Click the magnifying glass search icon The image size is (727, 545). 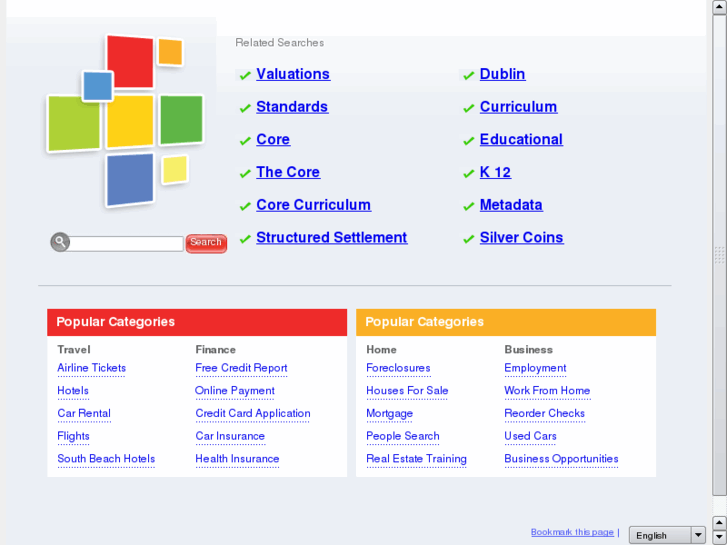(x=60, y=242)
